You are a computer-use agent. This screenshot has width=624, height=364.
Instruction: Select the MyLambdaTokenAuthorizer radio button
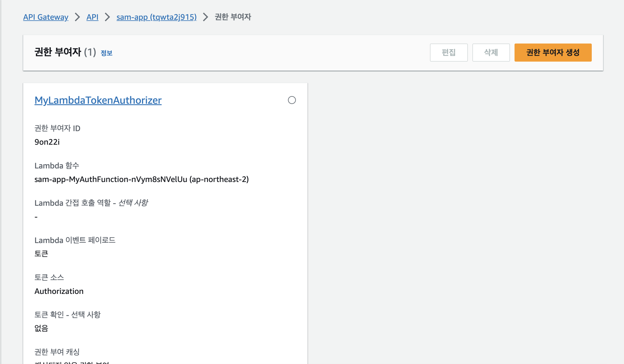click(292, 100)
